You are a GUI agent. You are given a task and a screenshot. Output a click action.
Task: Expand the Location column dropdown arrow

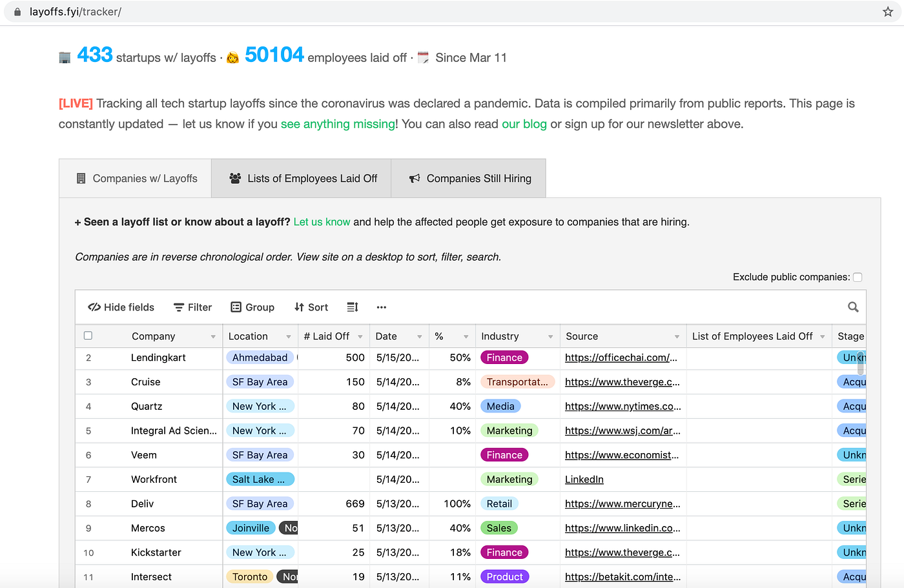click(289, 337)
